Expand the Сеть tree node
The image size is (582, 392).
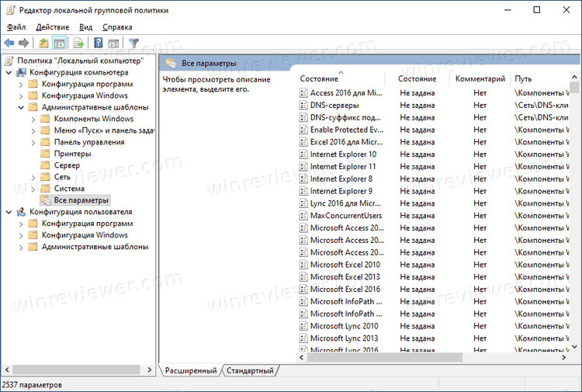(33, 177)
